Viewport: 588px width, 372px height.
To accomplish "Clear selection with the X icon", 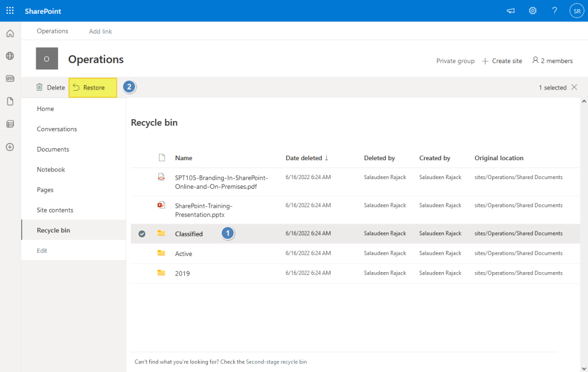I will 574,87.
